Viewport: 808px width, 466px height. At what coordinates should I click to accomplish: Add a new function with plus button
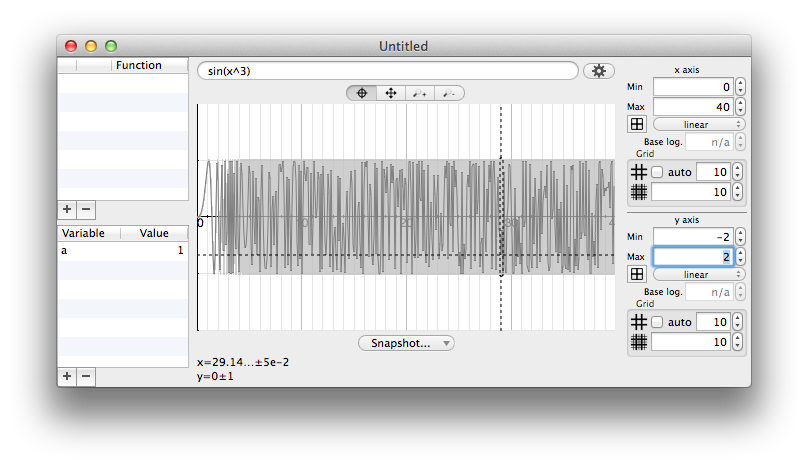point(67,209)
